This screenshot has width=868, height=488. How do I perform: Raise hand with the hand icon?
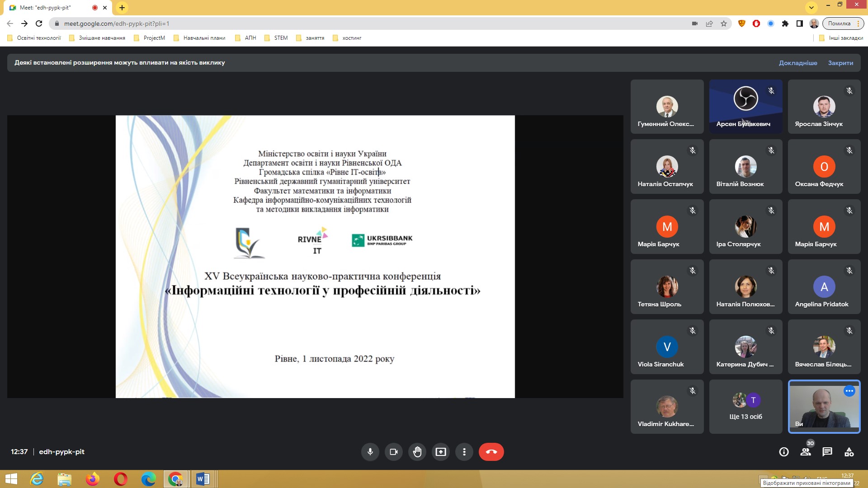tap(417, 452)
